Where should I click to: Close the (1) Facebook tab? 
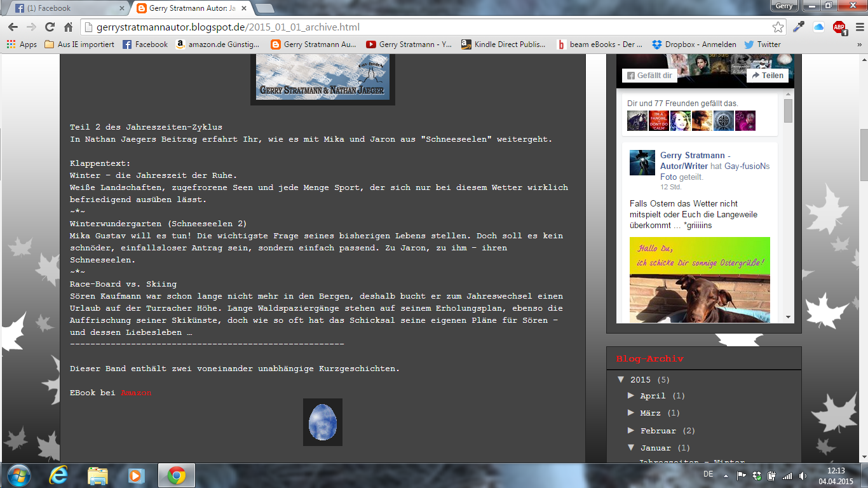pos(123,9)
